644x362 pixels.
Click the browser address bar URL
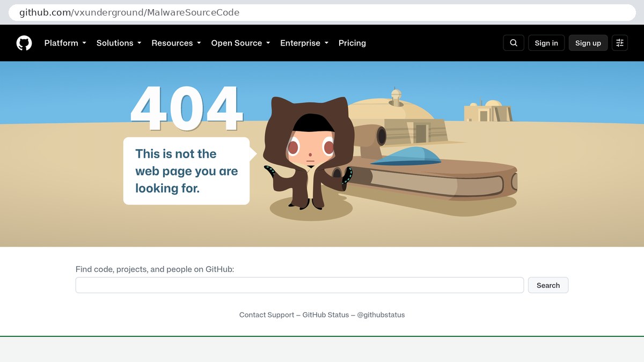[x=129, y=12]
